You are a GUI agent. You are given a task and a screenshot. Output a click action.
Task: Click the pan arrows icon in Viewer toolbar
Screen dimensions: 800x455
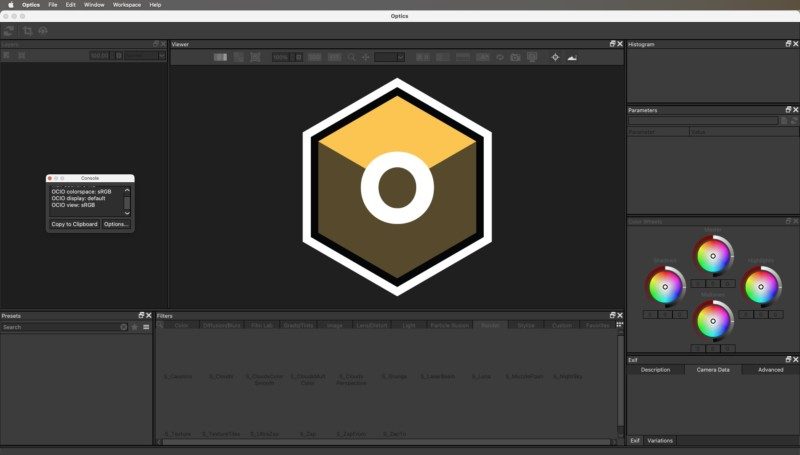tap(365, 57)
